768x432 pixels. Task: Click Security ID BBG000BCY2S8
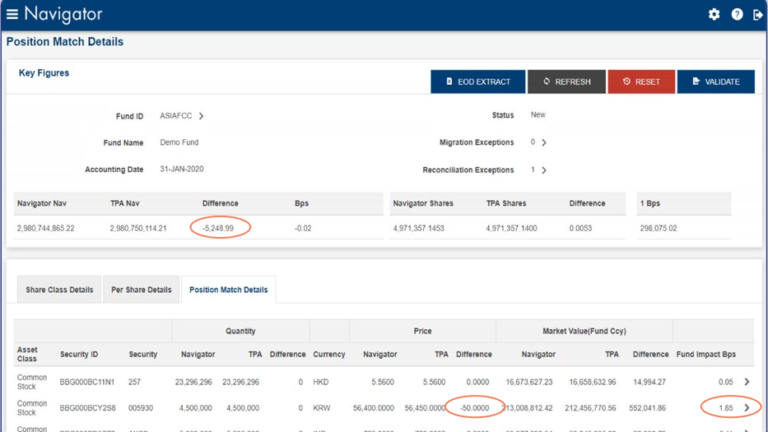pyautogui.click(x=88, y=408)
